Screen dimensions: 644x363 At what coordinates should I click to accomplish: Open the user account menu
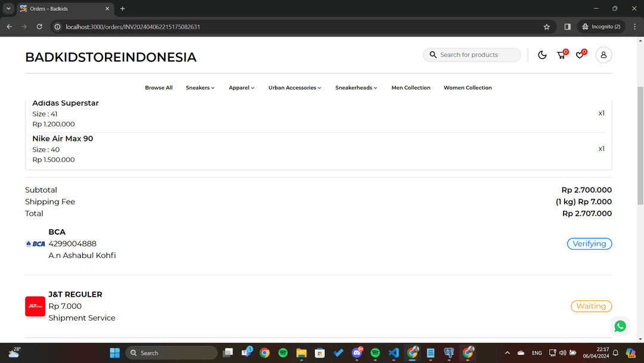coord(603,55)
